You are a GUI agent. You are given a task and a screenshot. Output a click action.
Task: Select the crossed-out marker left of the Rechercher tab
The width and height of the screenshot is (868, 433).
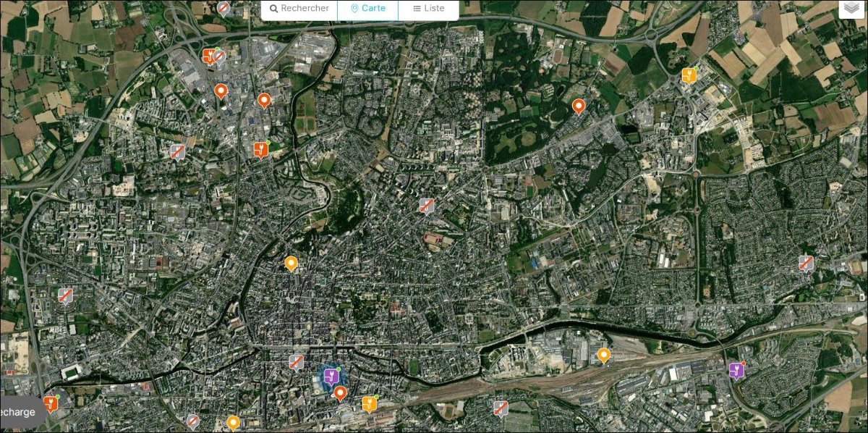tap(224, 8)
